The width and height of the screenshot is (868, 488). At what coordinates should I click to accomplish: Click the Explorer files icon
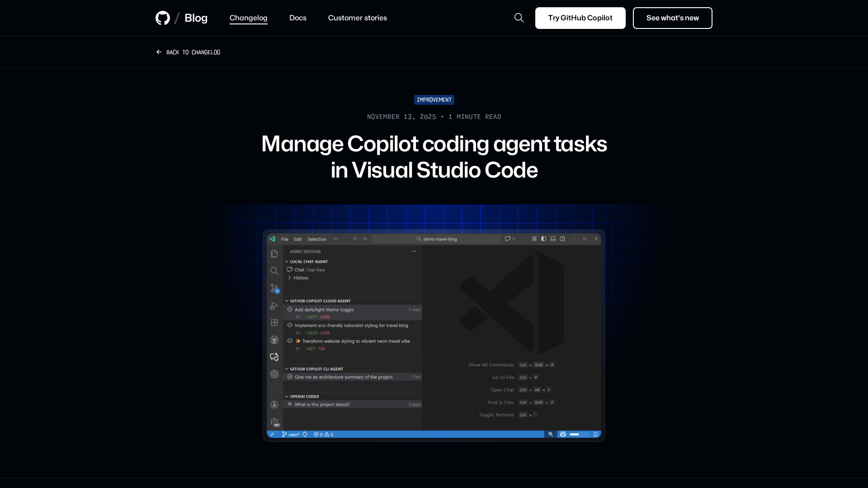tap(274, 254)
